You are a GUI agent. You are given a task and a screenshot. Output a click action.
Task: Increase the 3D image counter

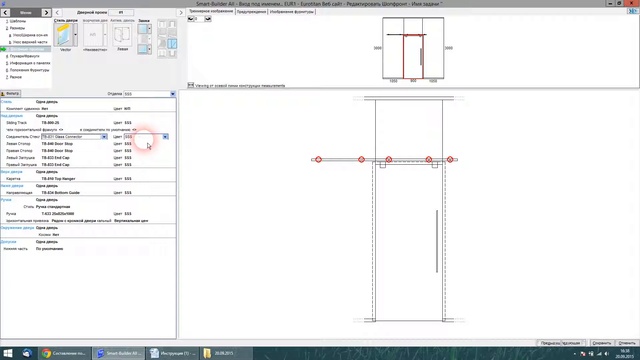208,19
